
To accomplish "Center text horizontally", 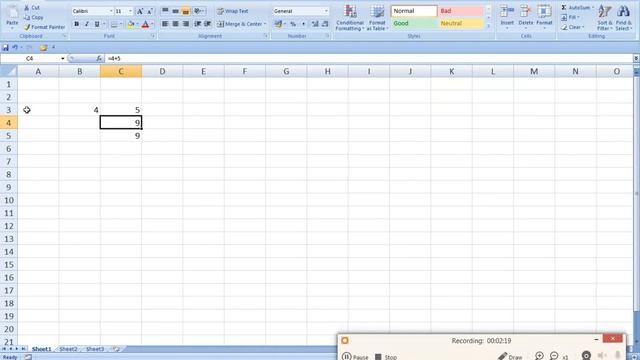I will coord(175,24).
